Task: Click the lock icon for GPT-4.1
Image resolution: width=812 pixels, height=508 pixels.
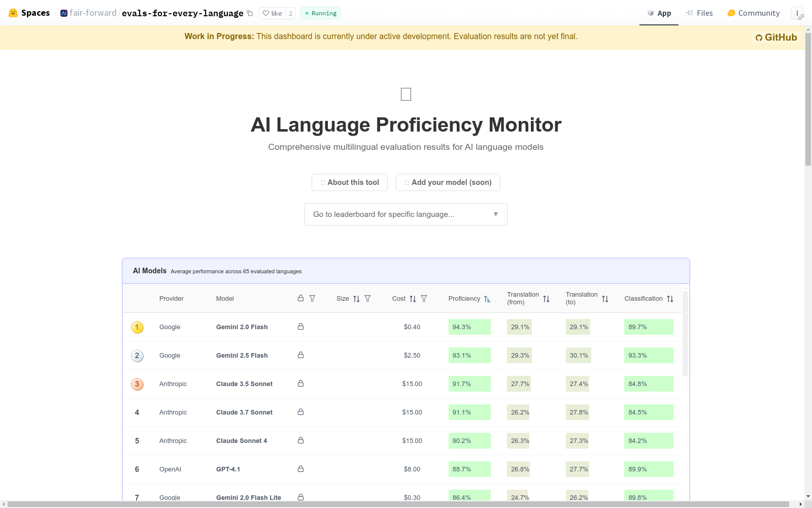Action: click(300, 469)
